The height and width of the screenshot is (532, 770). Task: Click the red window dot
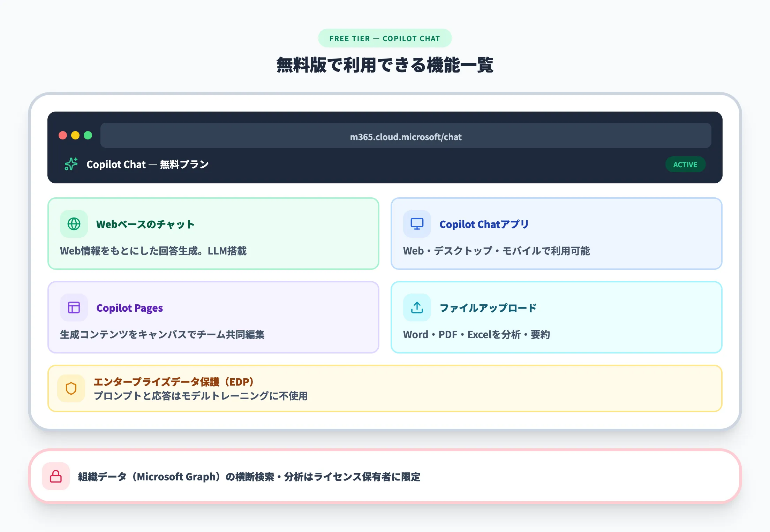63,135
